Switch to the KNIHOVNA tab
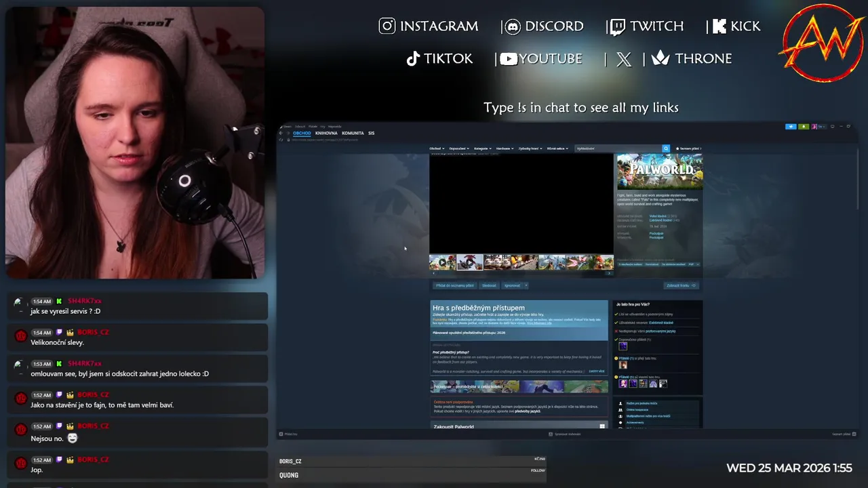The image size is (868, 488). click(326, 133)
